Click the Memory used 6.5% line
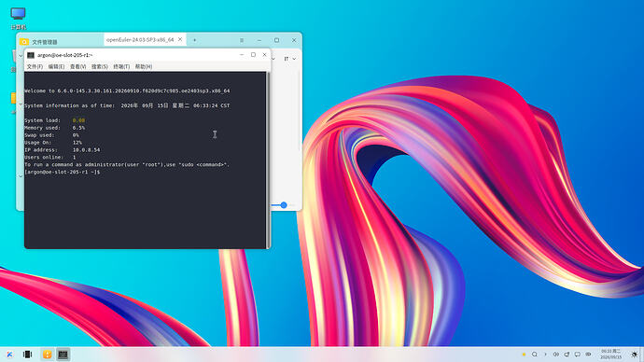The image size is (644, 362). click(55, 128)
